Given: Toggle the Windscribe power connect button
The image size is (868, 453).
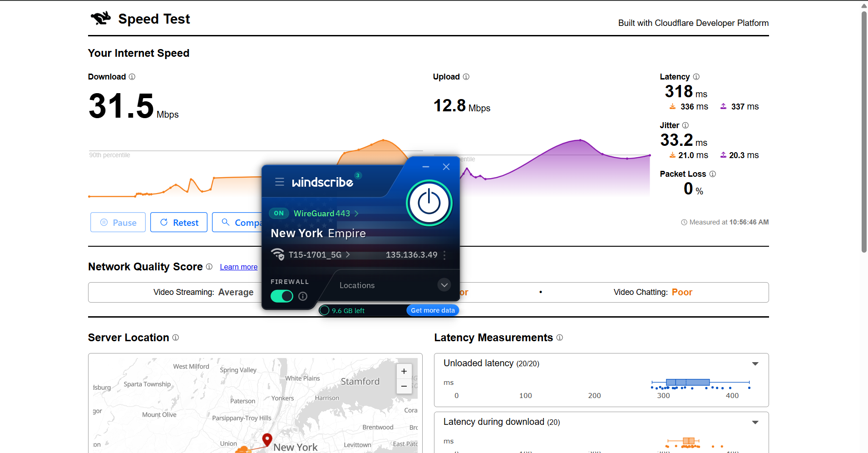Looking at the screenshot, I should (x=429, y=203).
